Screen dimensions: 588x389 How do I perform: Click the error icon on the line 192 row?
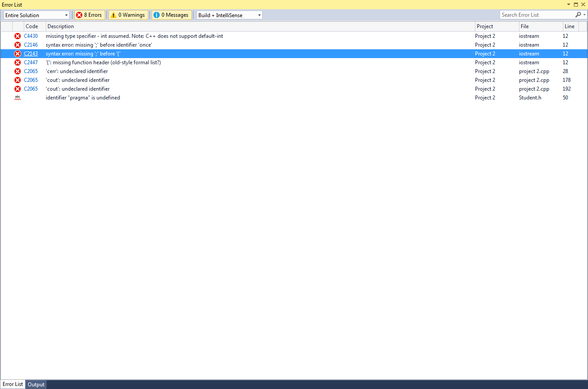coord(18,89)
